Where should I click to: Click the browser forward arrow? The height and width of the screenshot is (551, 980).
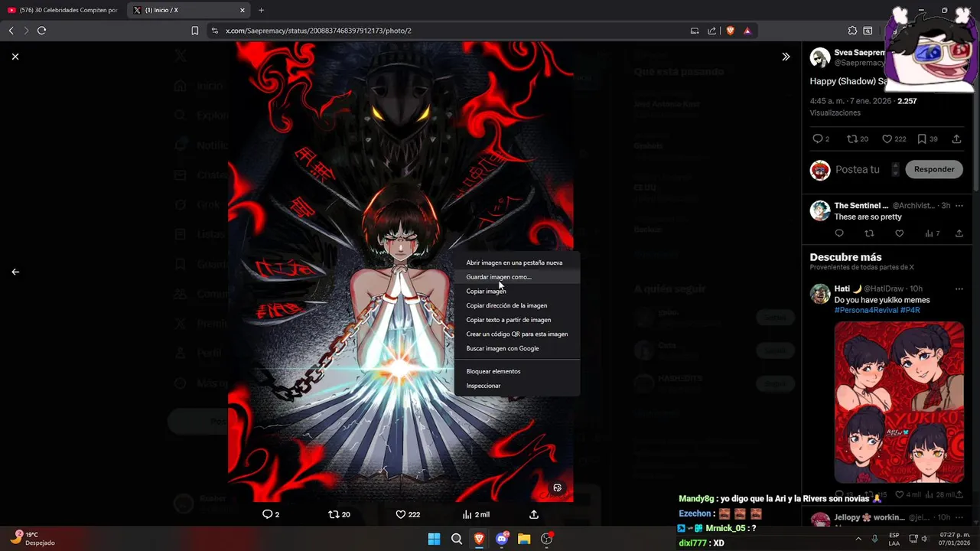coord(26,31)
